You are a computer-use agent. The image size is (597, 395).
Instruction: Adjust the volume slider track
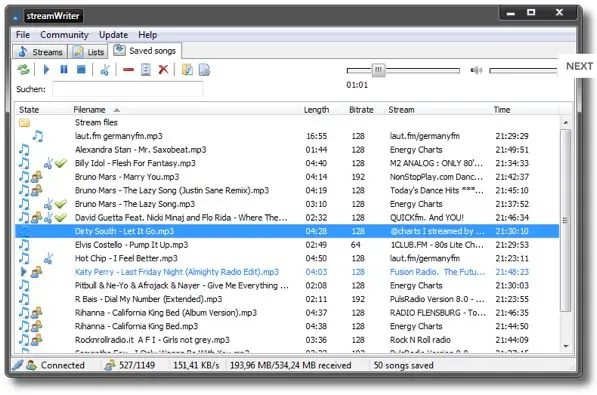(523, 70)
